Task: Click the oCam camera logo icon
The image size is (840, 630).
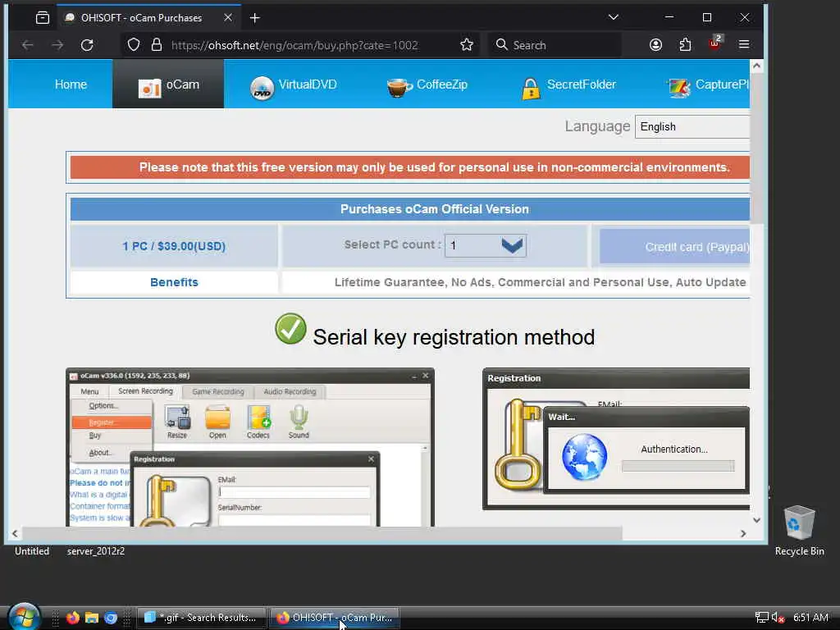Action: click(x=149, y=89)
